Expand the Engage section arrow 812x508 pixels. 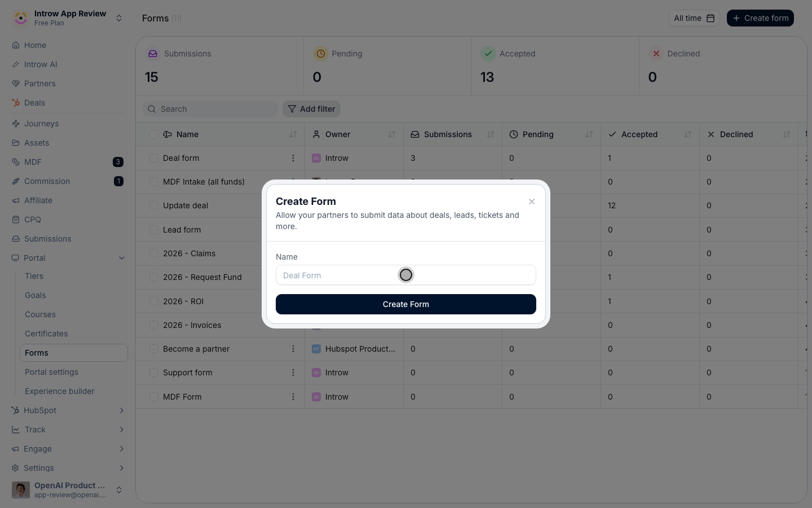pos(122,449)
